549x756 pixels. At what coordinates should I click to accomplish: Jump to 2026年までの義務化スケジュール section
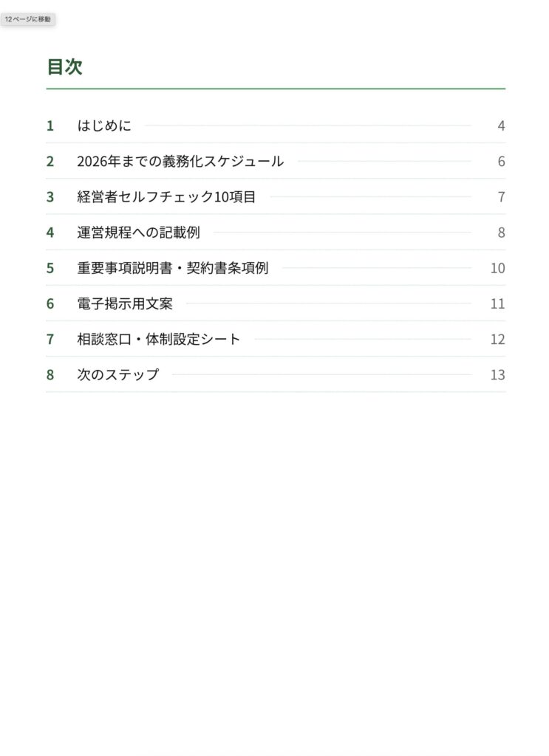tap(276, 162)
